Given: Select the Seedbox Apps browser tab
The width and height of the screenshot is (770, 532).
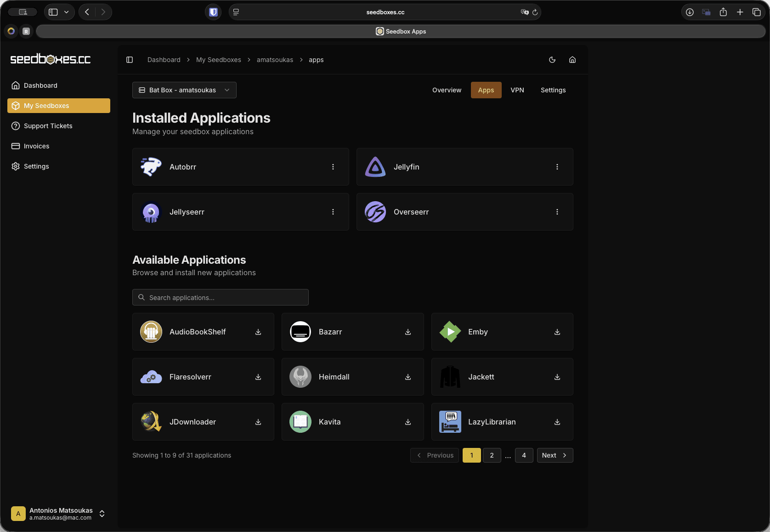Looking at the screenshot, I should (401, 31).
